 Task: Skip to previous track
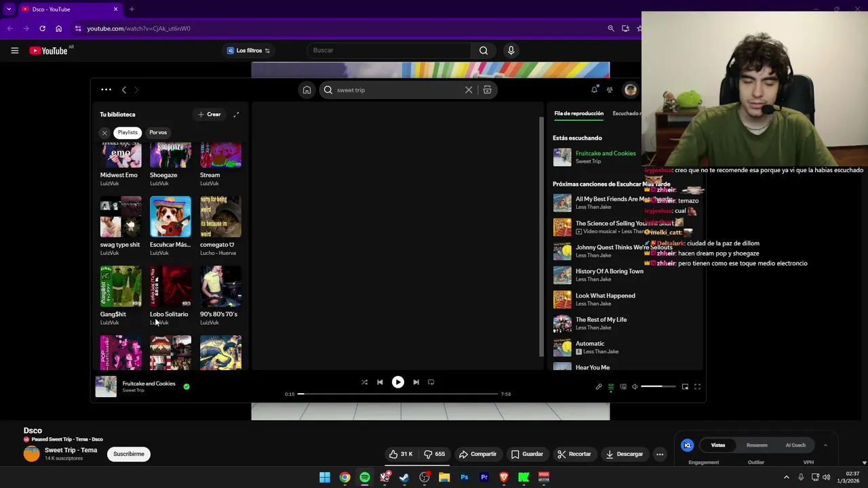coord(380,382)
